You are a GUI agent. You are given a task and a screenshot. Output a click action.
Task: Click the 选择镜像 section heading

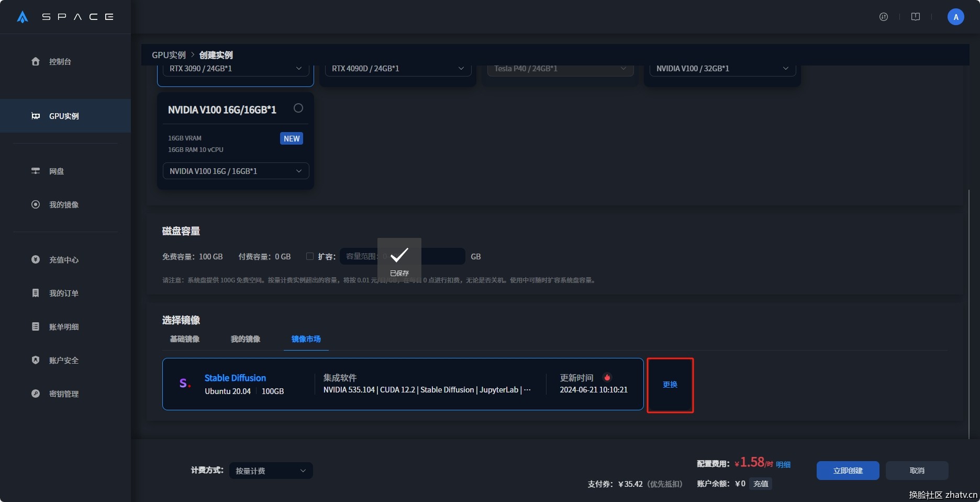coord(181,320)
